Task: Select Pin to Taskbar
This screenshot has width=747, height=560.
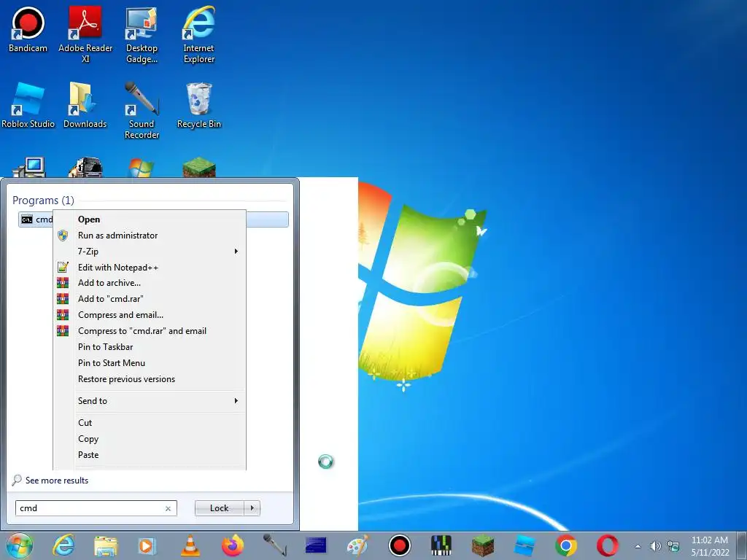Action: point(149,347)
